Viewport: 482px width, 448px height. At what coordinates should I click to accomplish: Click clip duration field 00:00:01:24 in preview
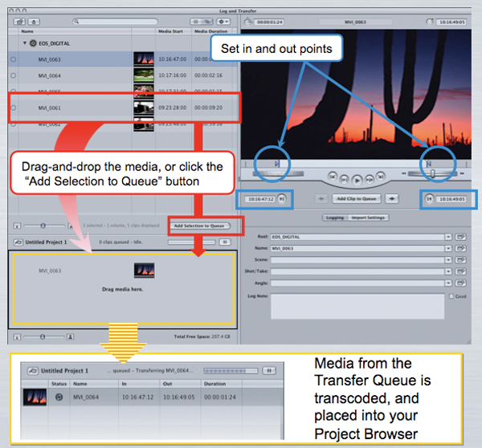tap(270, 22)
